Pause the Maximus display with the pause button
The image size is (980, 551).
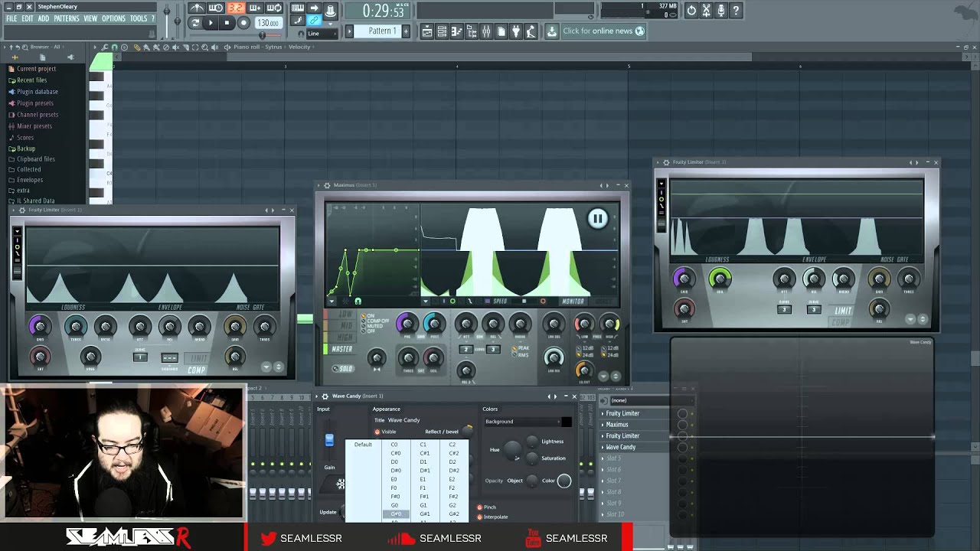coord(598,219)
